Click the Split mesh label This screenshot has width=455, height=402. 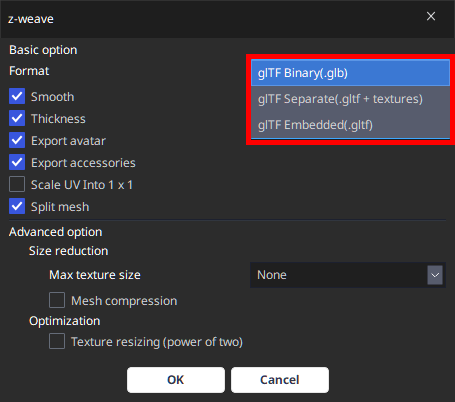click(x=60, y=207)
